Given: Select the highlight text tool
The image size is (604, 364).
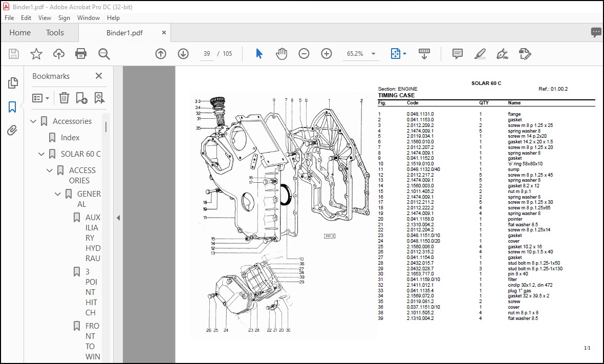Looking at the screenshot, I should click(480, 54).
